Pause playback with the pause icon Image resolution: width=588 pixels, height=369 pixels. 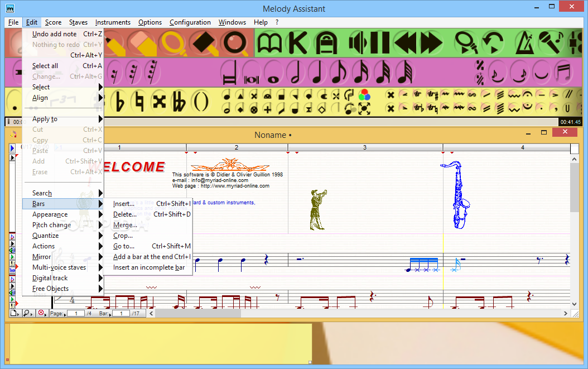380,43
